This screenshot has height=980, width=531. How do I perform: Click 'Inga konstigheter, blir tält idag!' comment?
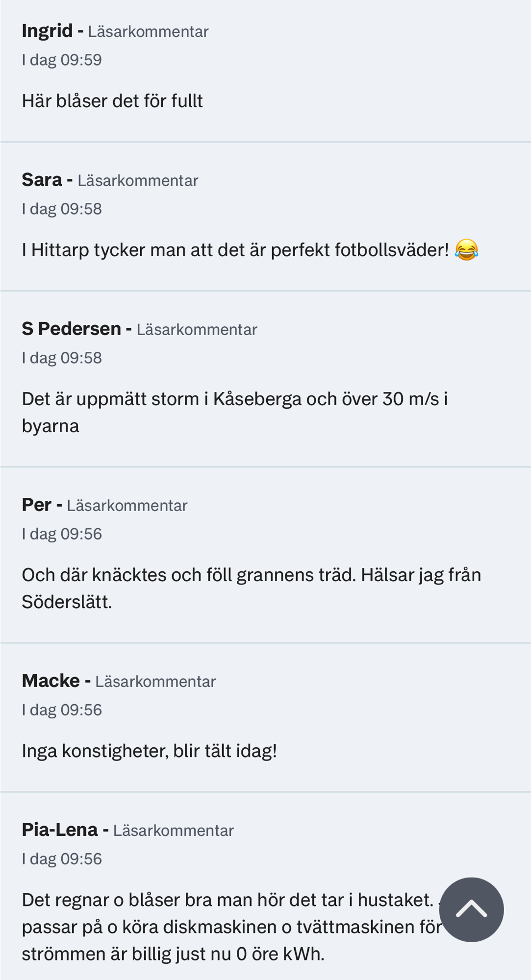click(150, 751)
